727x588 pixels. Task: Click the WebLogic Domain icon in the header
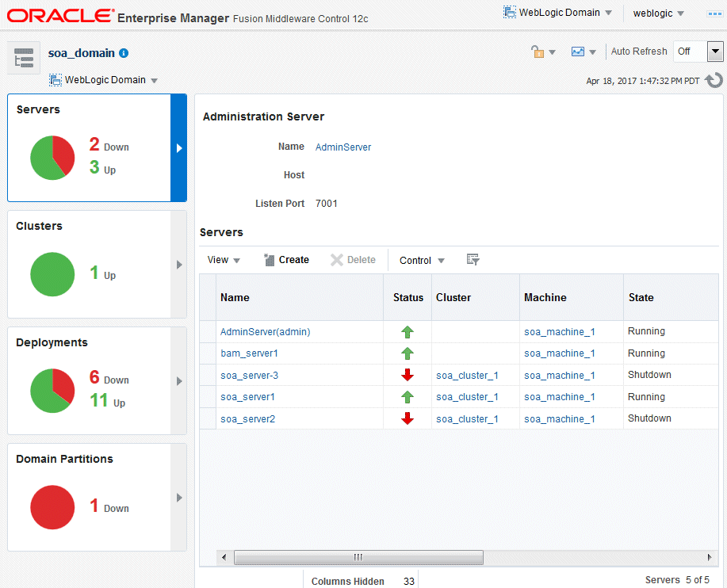click(510, 13)
